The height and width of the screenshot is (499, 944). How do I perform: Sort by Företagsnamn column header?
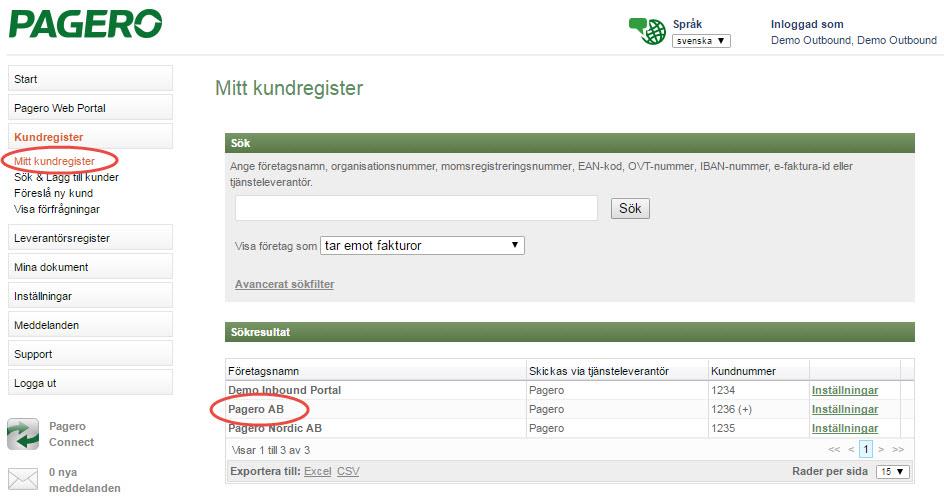click(263, 371)
